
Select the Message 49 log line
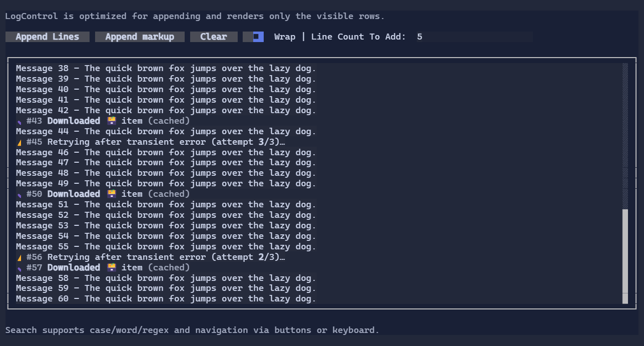click(166, 183)
